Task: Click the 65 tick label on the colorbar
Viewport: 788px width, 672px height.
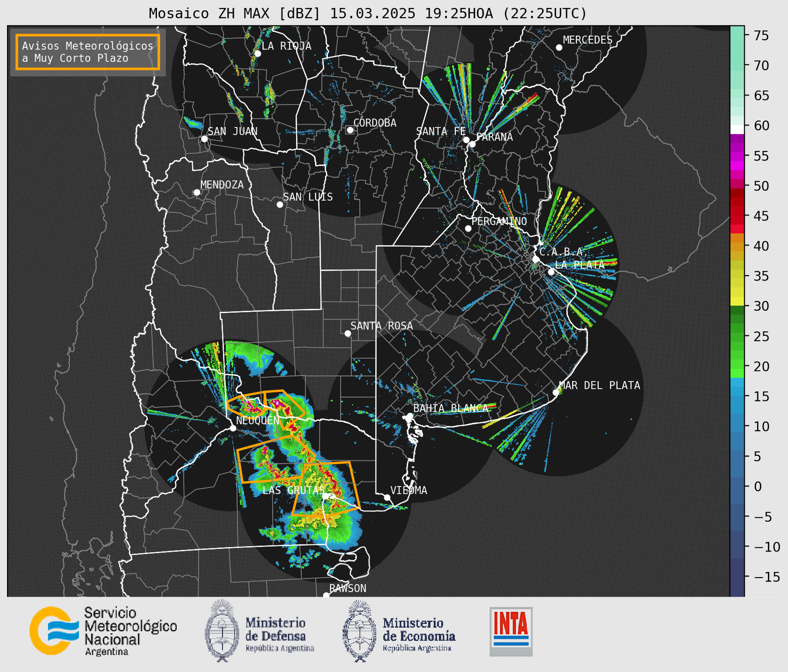Action: pos(761,95)
